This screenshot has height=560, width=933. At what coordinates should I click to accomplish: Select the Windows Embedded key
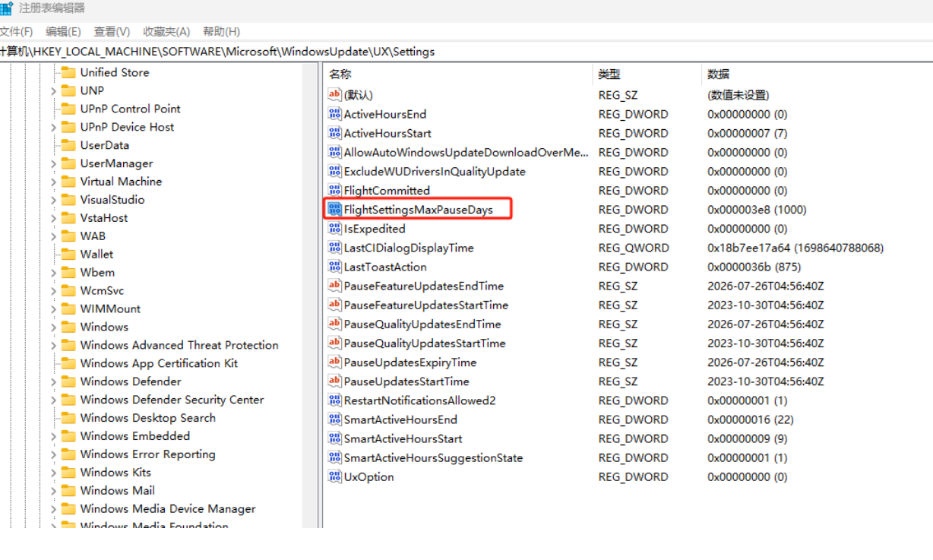[135, 436]
